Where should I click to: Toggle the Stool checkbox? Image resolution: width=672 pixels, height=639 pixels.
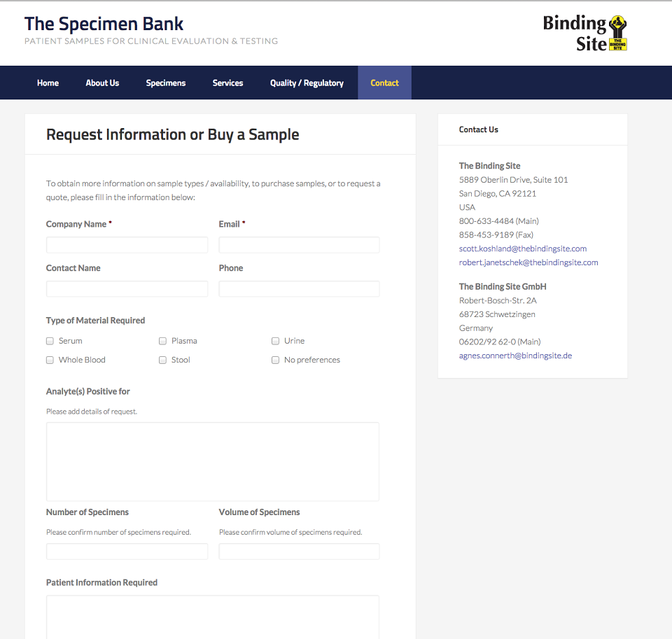click(x=162, y=360)
